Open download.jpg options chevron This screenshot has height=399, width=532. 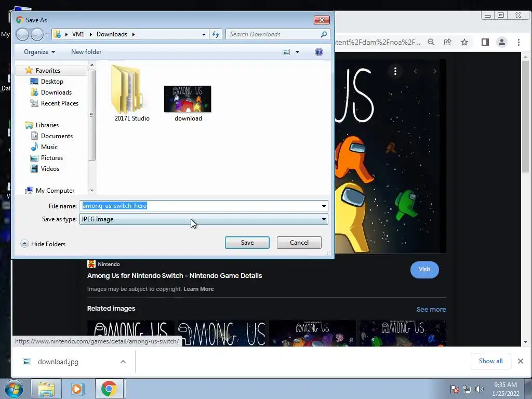[x=123, y=362]
